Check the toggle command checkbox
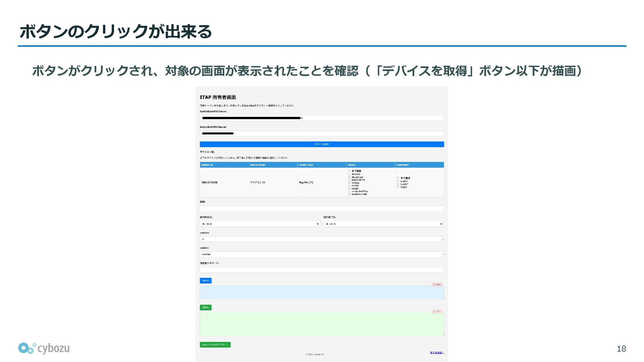This screenshot has height=362, width=644. pyautogui.click(x=398, y=187)
